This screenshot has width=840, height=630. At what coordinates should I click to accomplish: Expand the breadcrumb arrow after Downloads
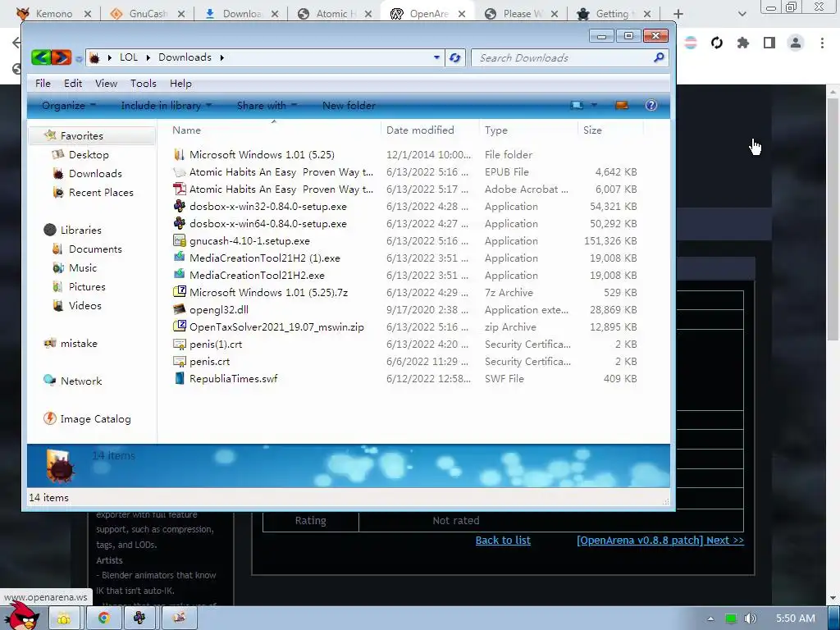(x=221, y=57)
